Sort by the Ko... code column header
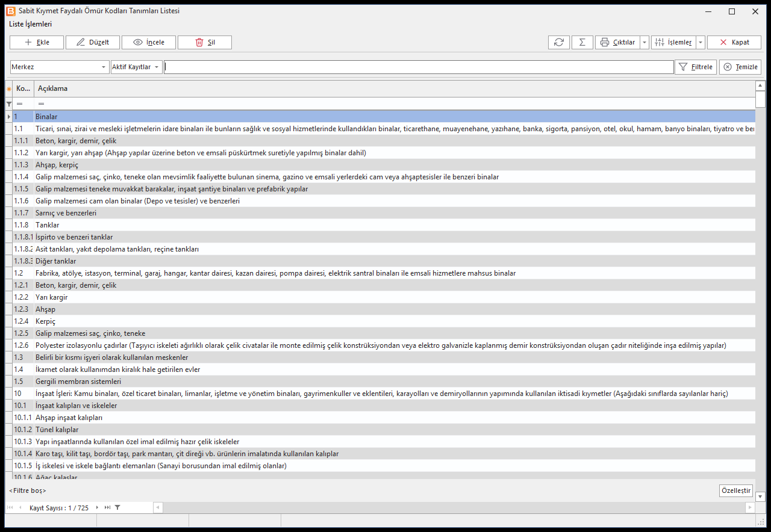Viewport: 771px width, 532px height. tap(23, 88)
